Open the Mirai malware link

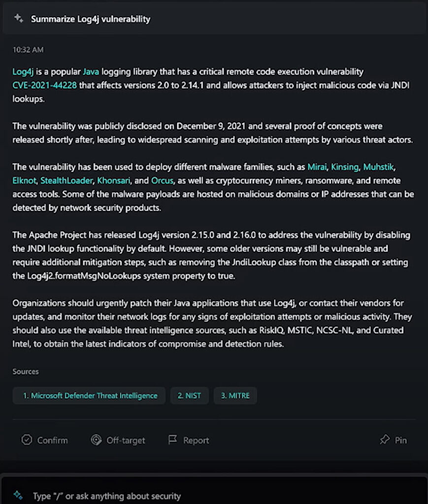click(x=317, y=167)
